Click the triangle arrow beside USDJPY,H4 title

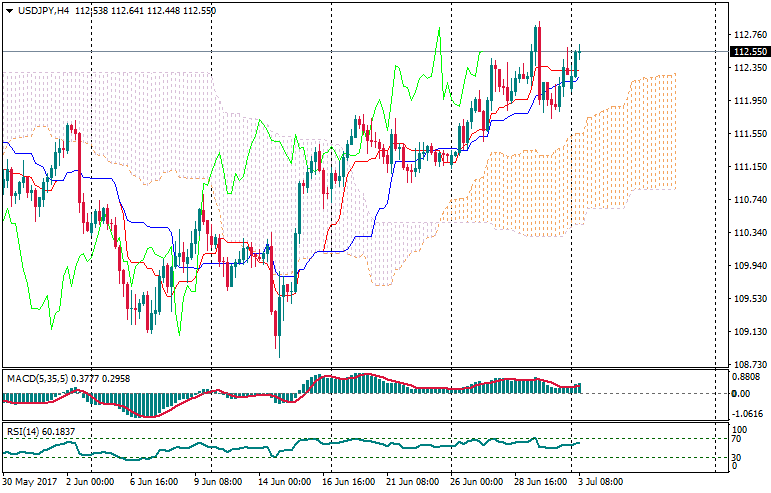[8, 10]
